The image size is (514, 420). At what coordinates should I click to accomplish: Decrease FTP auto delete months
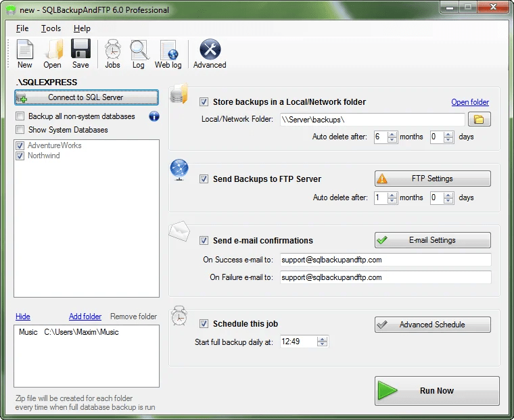coord(392,201)
